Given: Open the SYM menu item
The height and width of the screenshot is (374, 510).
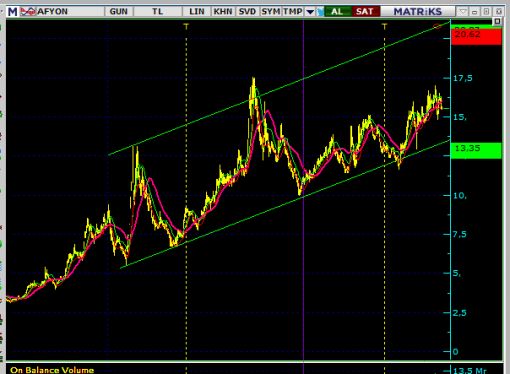Looking at the screenshot, I should point(270,12).
